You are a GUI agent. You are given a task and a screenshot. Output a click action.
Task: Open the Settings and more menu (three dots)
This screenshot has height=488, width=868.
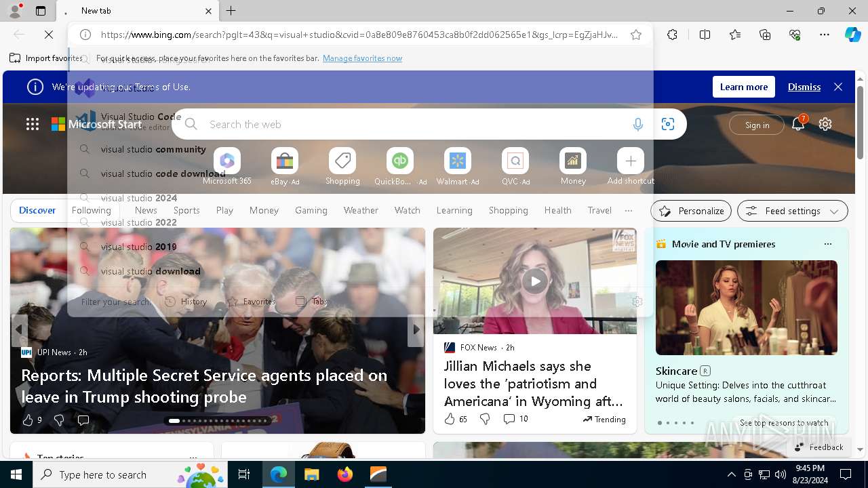point(825,35)
